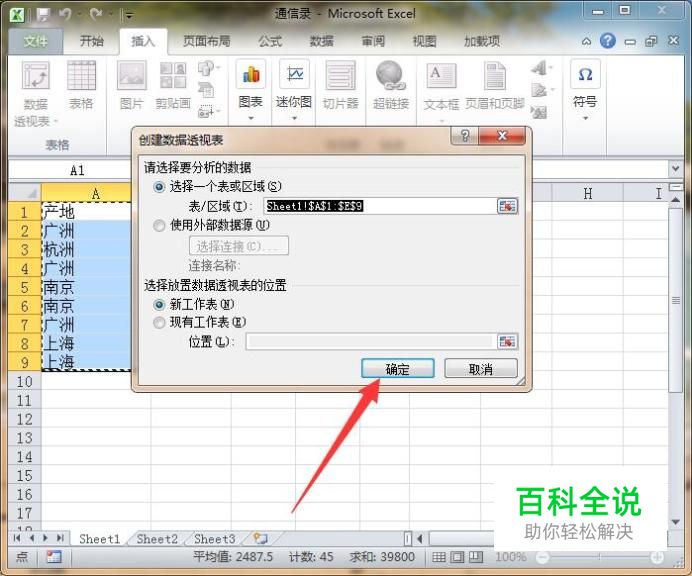Click the collapse-range icon beside 位置 field
692x576 pixels.
pos(507,341)
